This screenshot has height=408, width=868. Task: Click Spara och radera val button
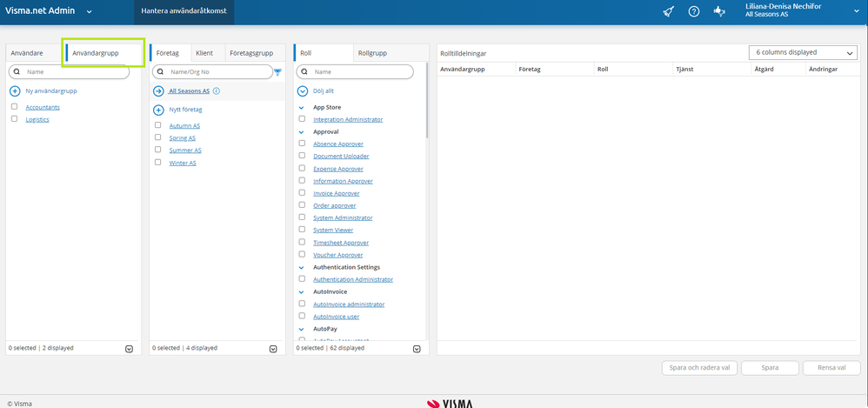pyautogui.click(x=699, y=368)
